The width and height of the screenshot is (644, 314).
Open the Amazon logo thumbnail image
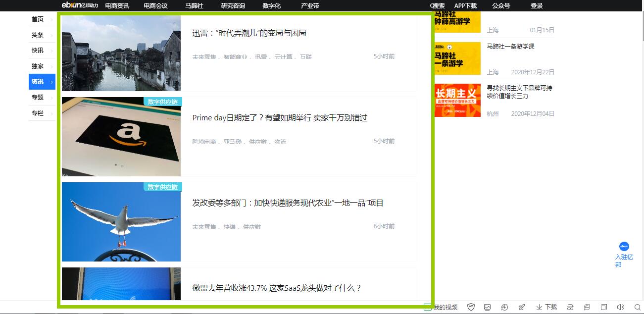point(121,137)
